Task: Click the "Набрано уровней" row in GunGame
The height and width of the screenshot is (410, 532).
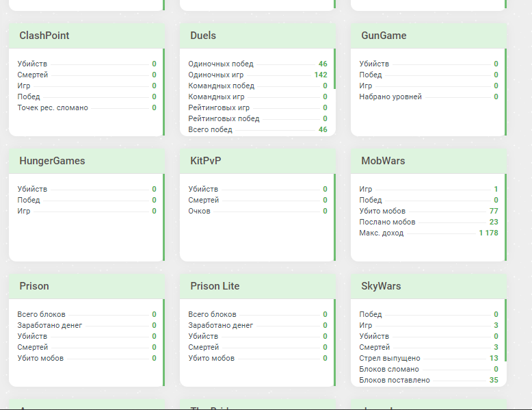Action: (x=429, y=97)
